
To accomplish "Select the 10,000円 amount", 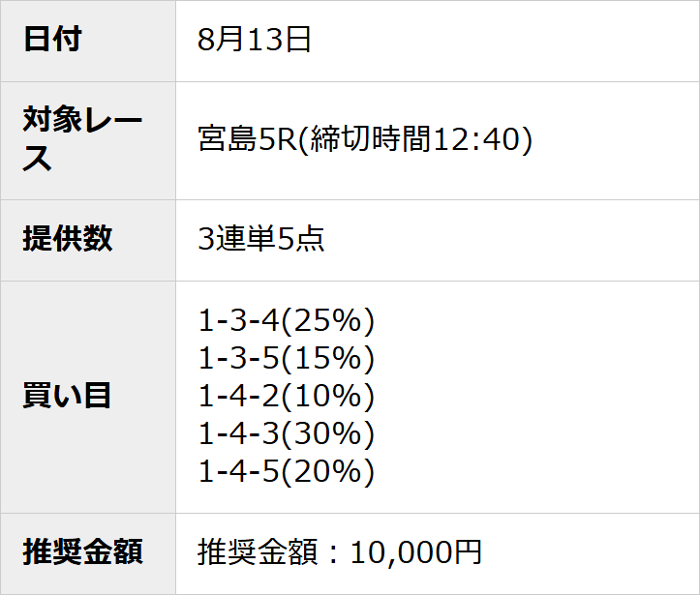I will pyautogui.click(x=415, y=552).
